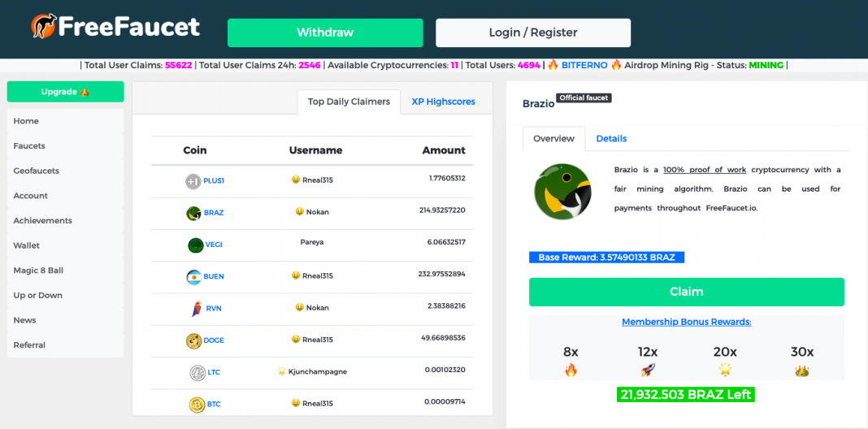This screenshot has width=868, height=429.
Task: Click the Base Reward 3.57490133 BRAZ label
Action: tap(607, 258)
